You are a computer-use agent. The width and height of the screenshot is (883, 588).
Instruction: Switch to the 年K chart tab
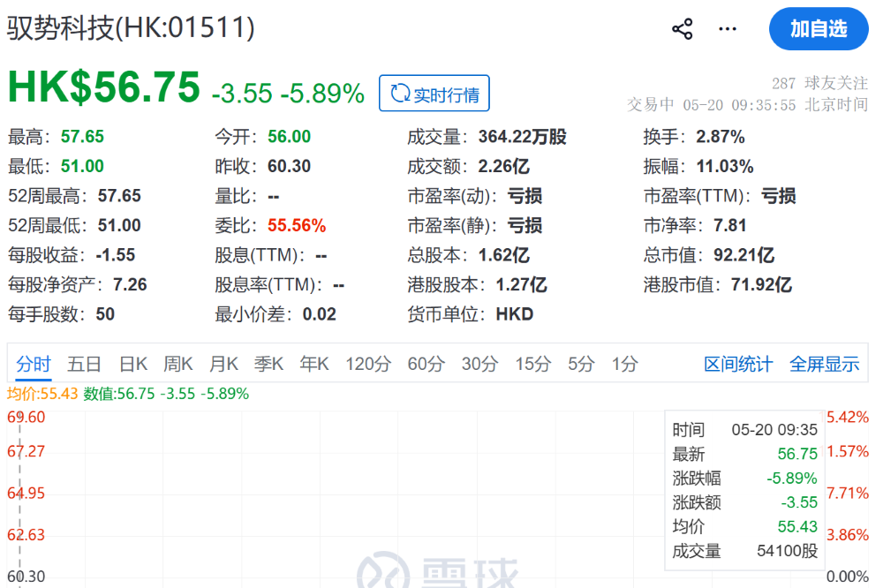314,364
